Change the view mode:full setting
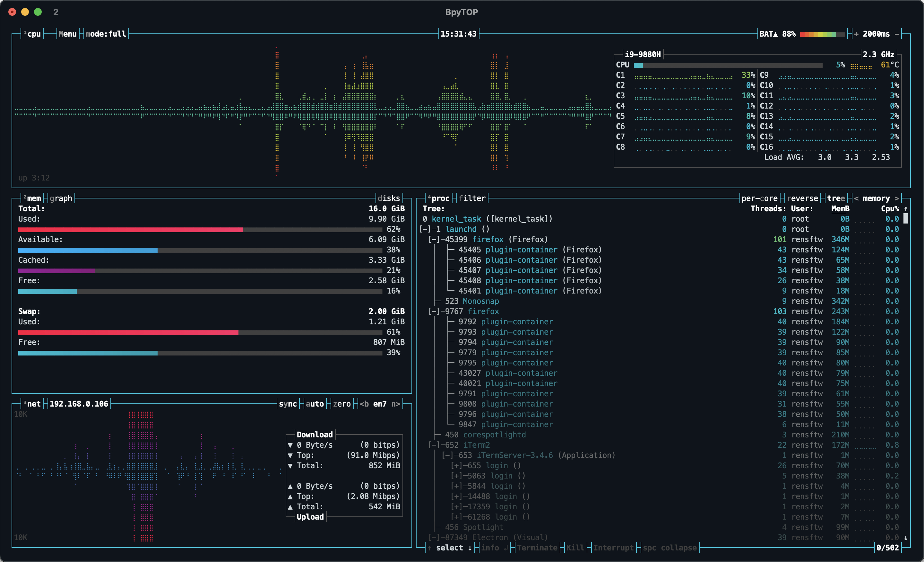The height and width of the screenshot is (562, 924). [x=106, y=34]
